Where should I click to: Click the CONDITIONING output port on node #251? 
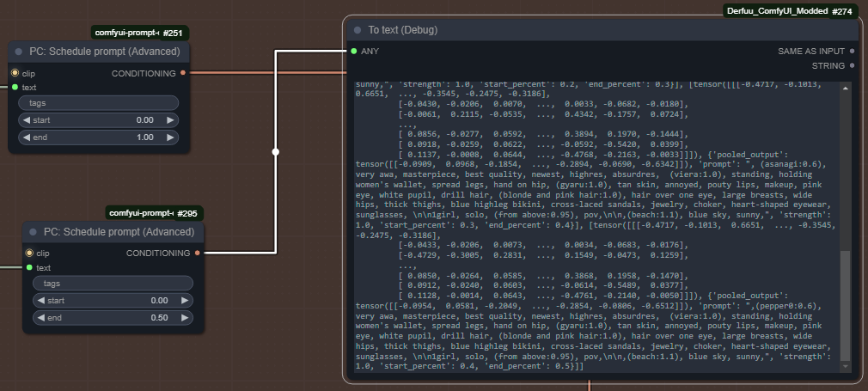click(182, 73)
